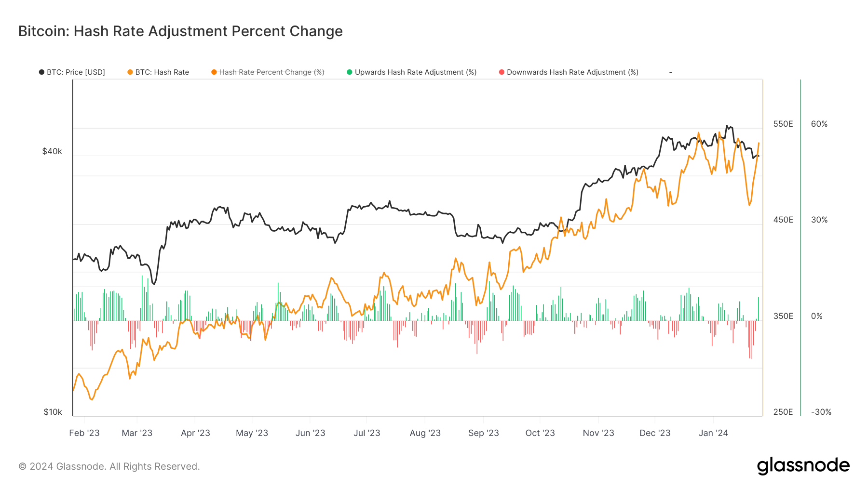Click the struck-through Hash Rate Percent Change dot
868x488 pixels.
(x=214, y=72)
